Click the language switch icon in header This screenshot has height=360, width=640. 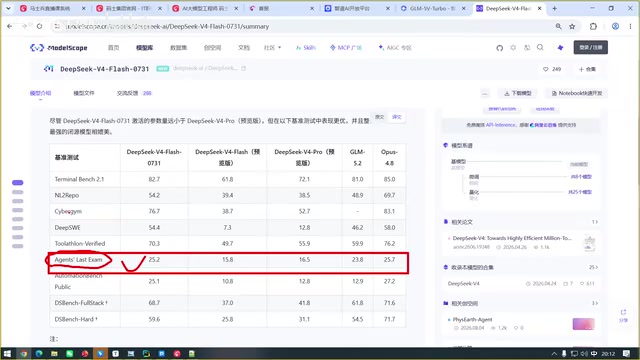(x=527, y=48)
